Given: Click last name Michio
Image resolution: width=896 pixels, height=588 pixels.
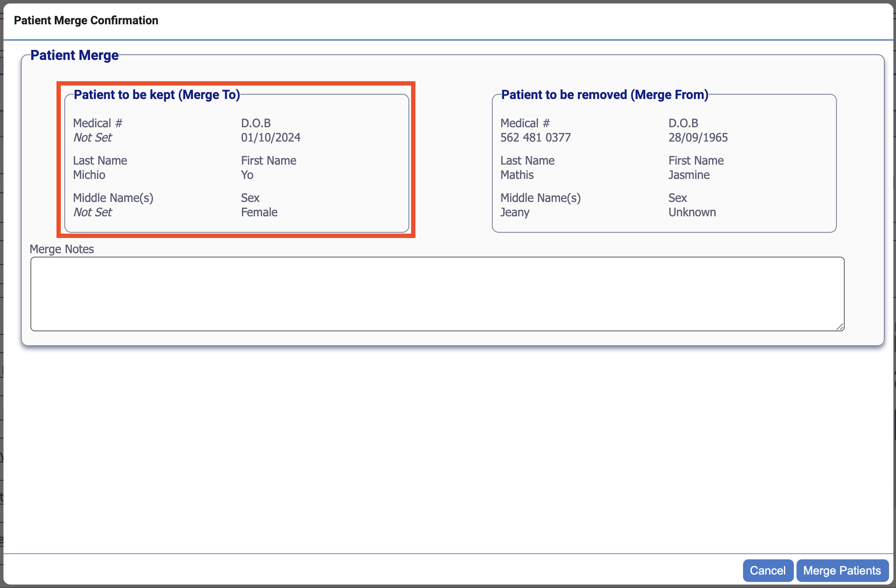Looking at the screenshot, I should point(89,175).
